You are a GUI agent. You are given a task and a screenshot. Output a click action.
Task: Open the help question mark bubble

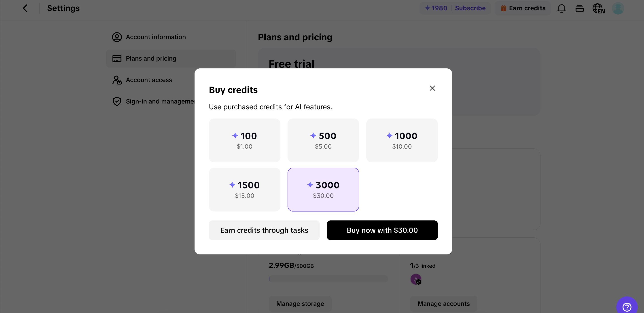click(x=627, y=306)
